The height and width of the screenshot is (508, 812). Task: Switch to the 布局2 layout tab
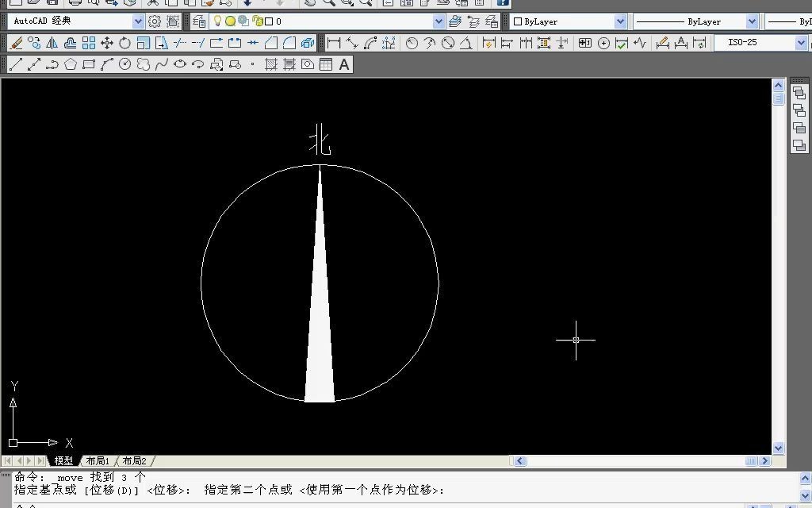[134, 460]
